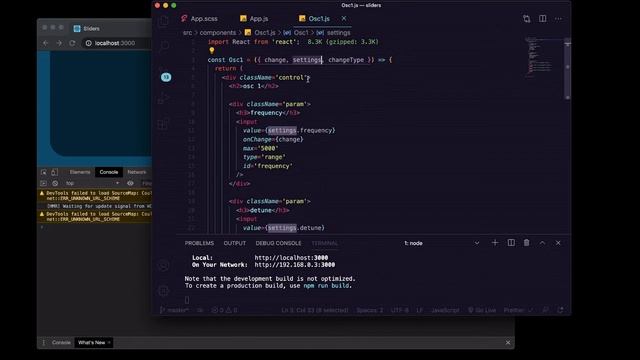Click the settings symbol breadcrumb

[333, 33]
